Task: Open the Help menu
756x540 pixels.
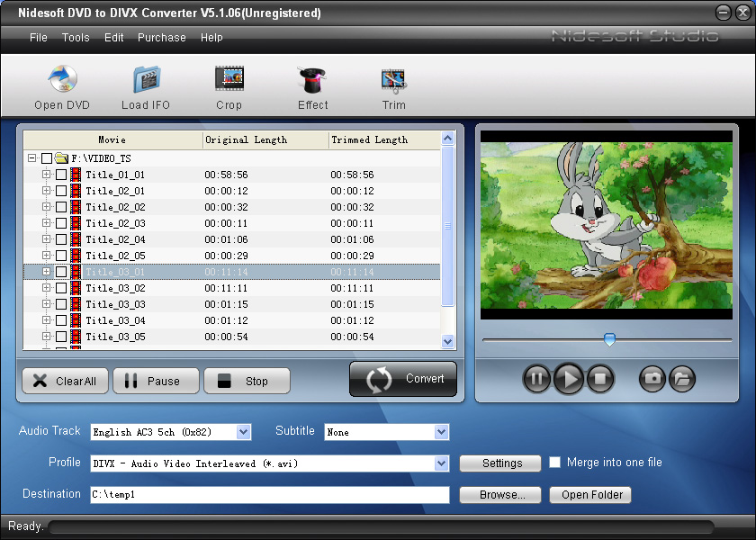Action: click(211, 38)
